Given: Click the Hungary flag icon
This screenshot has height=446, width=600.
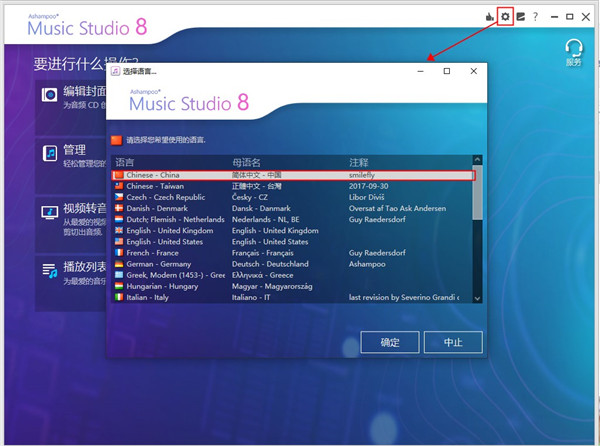Looking at the screenshot, I should pyautogui.click(x=119, y=286).
